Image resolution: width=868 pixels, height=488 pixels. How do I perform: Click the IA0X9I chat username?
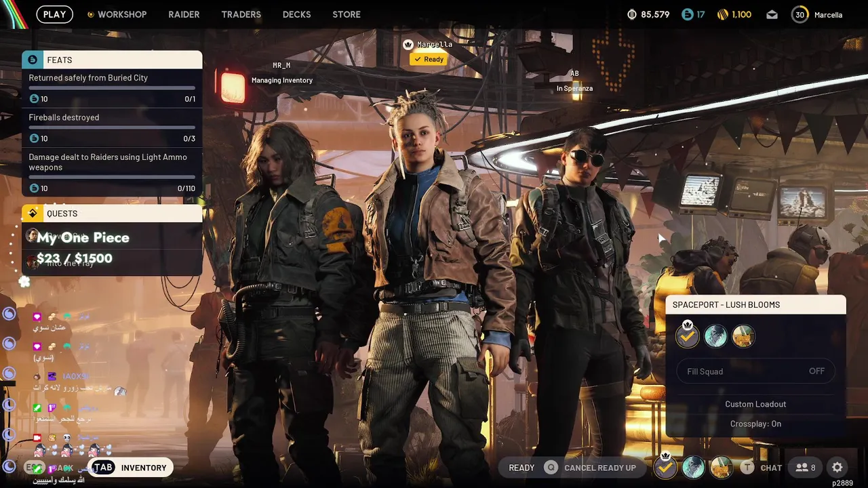tap(75, 376)
